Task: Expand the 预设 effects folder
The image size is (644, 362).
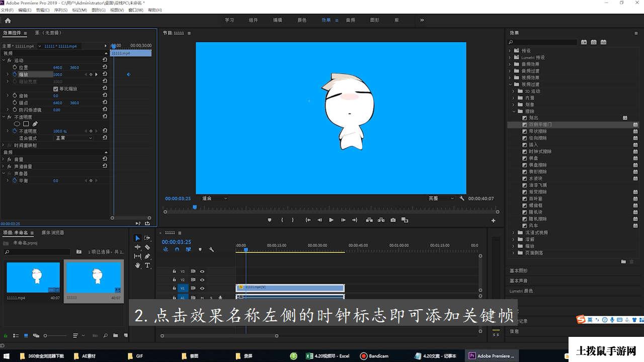Action: click(x=510, y=51)
